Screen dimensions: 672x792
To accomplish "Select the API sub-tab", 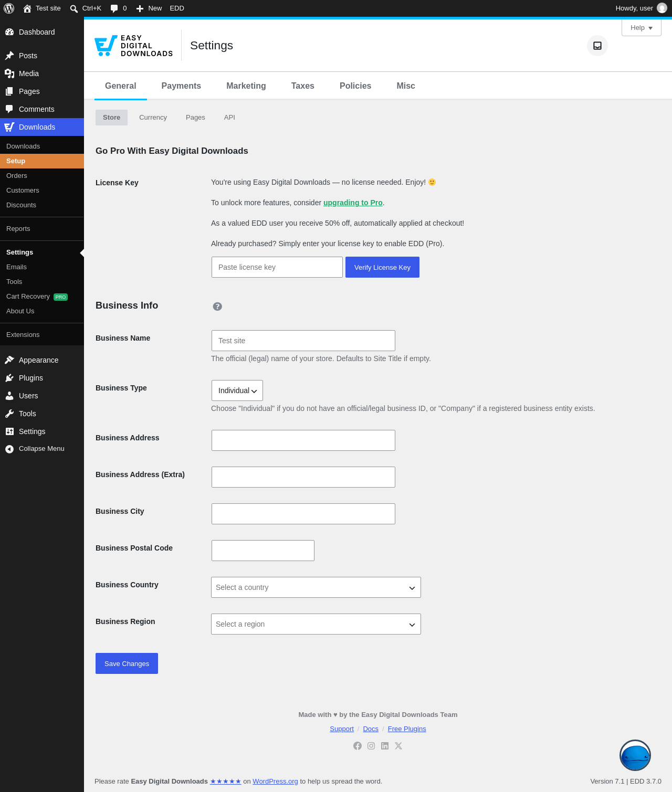I will click(x=229, y=118).
